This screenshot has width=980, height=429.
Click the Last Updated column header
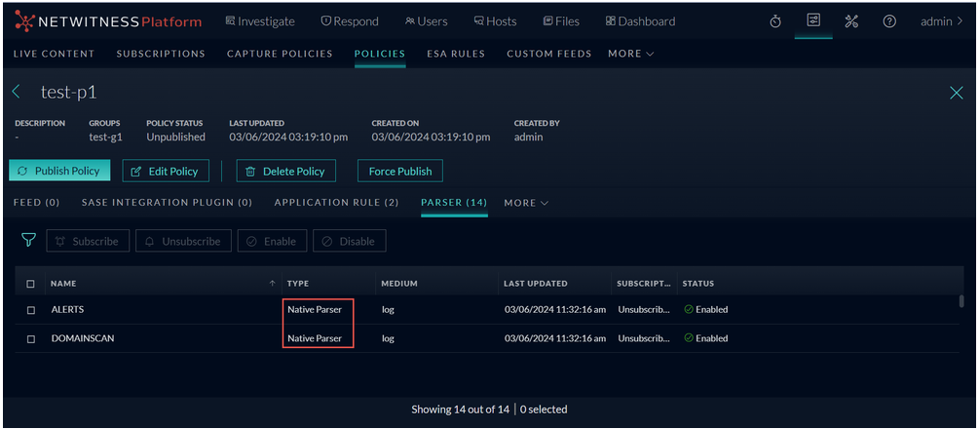tap(536, 284)
